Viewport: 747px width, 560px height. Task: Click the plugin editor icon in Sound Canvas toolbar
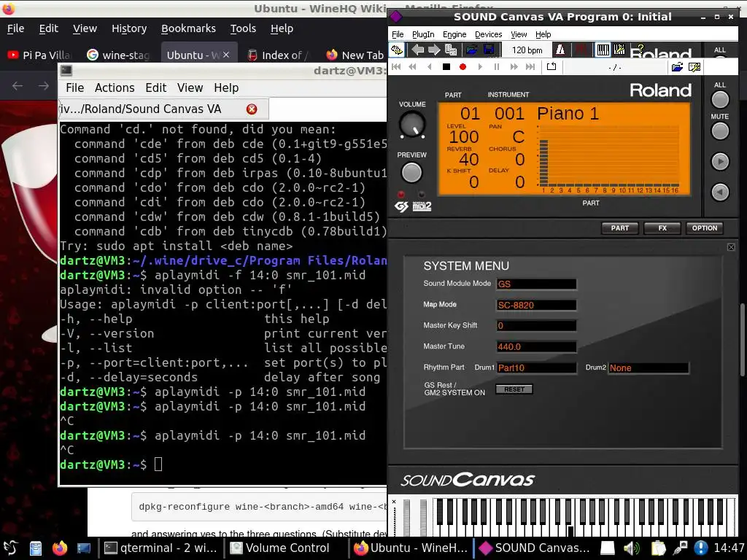[x=396, y=50]
